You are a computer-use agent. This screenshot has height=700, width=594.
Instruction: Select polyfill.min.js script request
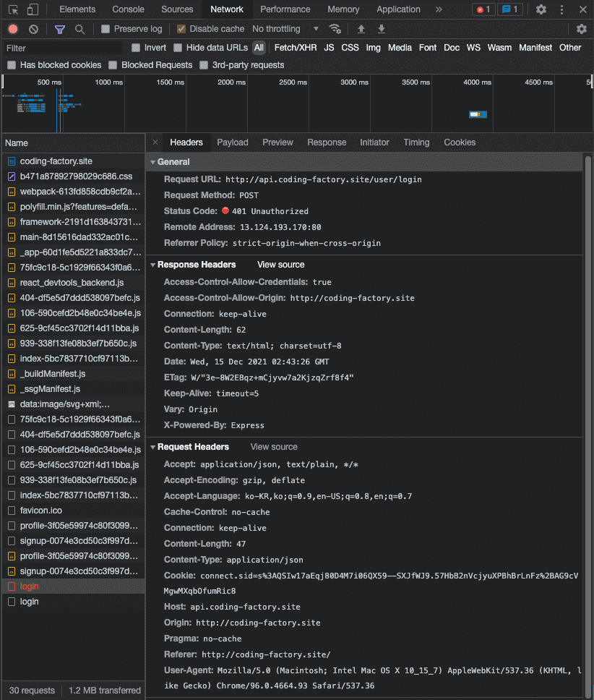click(74, 207)
